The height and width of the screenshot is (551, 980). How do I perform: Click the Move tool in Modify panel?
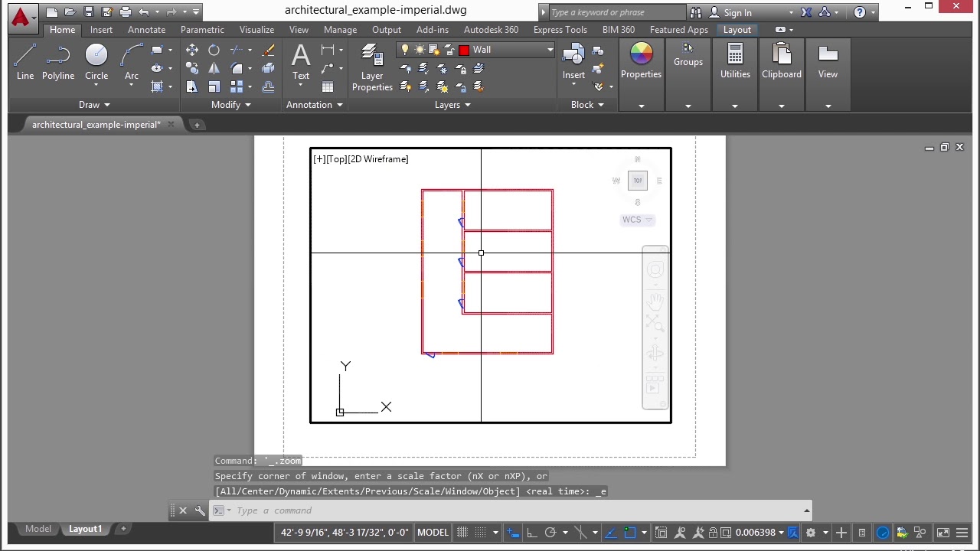click(x=192, y=50)
